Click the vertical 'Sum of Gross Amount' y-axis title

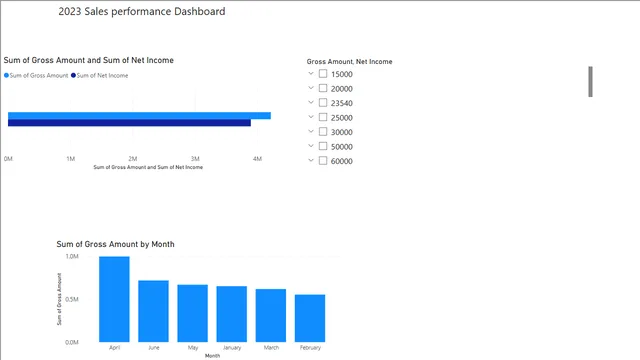(x=59, y=299)
